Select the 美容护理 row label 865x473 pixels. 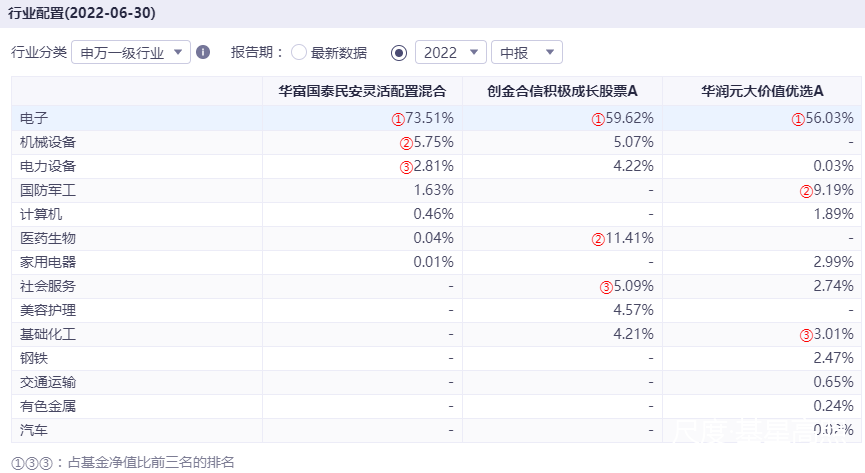click(x=48, y=310)
